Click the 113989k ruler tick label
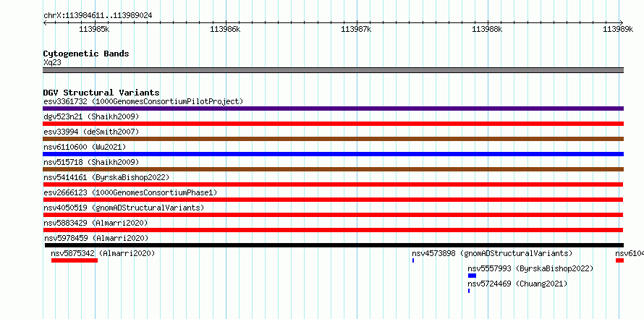 pyautogui.click(x=618, y=29)
